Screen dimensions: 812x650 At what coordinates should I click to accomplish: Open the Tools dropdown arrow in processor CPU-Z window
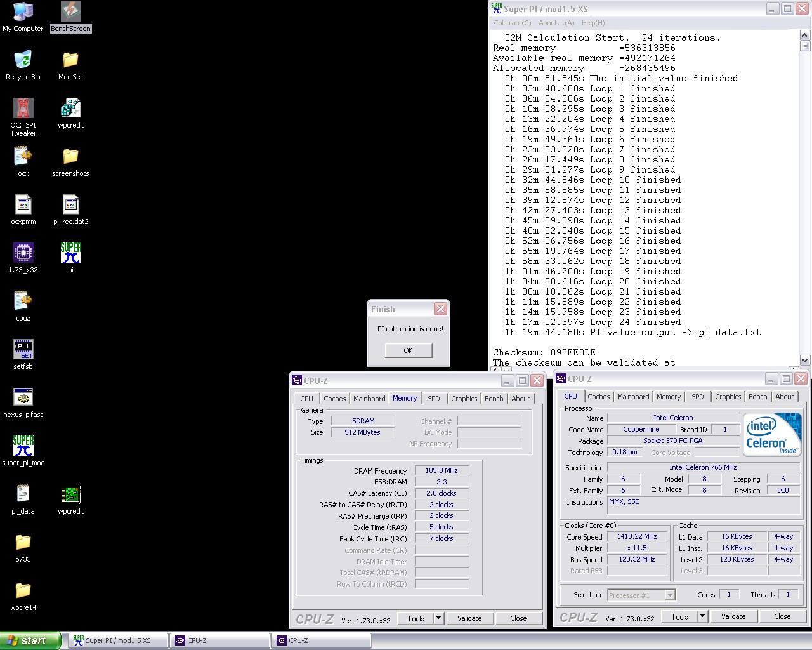[702, 616]
